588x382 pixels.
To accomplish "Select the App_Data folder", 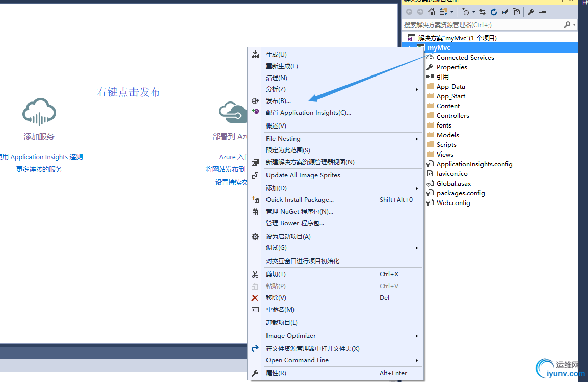I will (x=450, y=87).
